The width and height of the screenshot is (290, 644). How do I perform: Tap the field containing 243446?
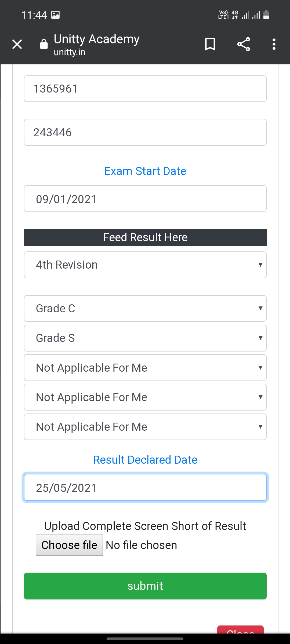click(145, 132)
